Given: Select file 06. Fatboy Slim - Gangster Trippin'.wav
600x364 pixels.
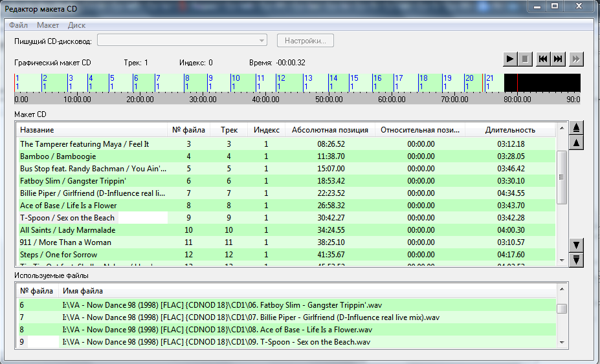Looking at the screenshot, I should click(x=287, y=305).
